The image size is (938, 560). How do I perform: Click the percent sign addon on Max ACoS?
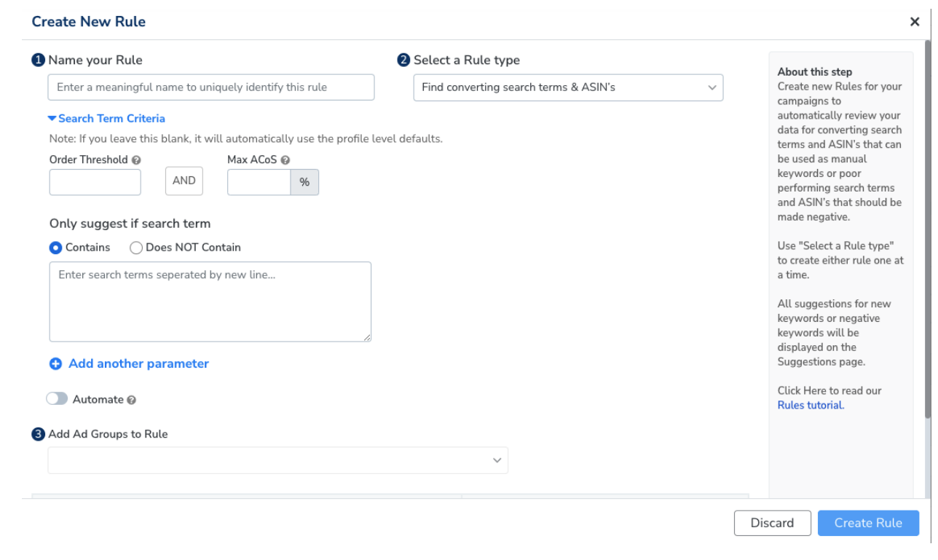[x=304, y=182]
